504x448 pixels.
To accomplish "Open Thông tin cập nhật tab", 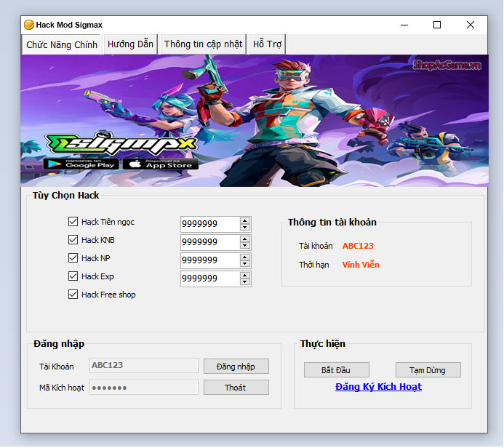I will [x=203, y=44].
